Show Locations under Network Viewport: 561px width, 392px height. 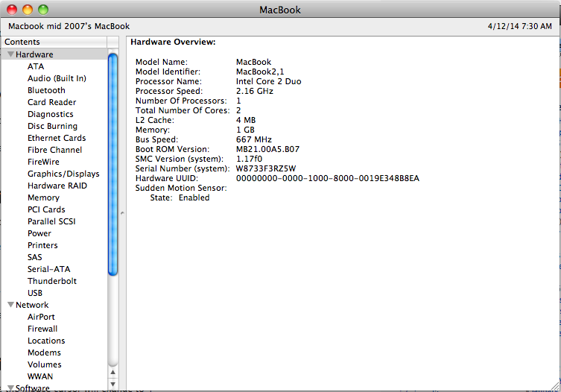(46, 341)
